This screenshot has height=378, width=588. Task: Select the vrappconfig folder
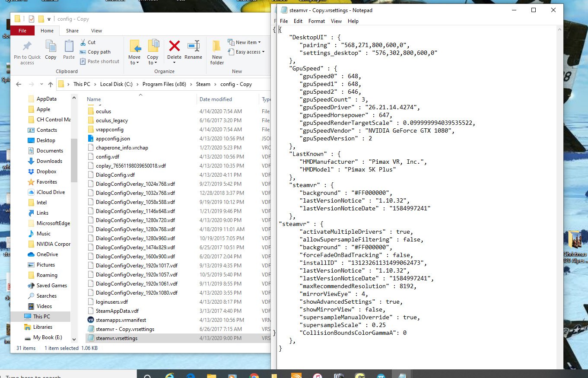[110, 130]
